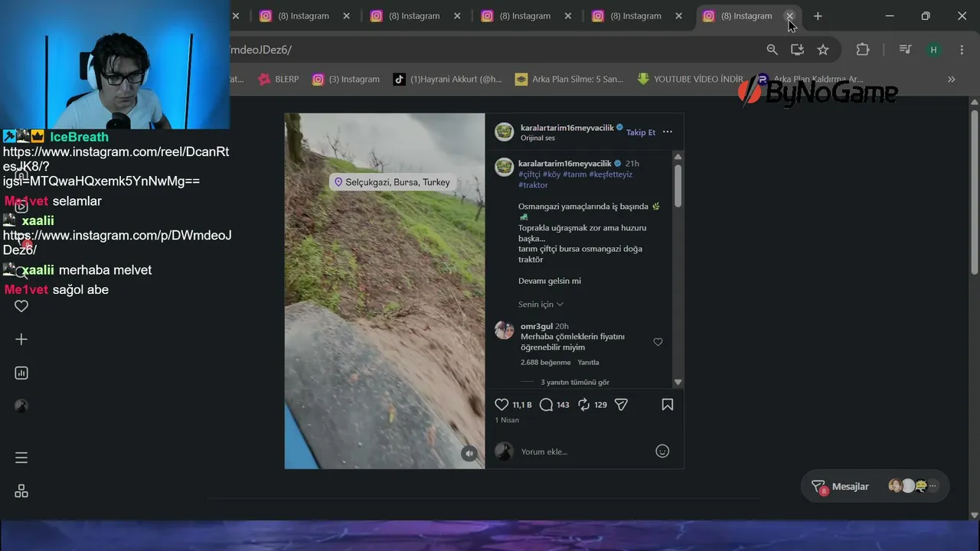Open the omr3gul username link
Viewport: 980px width, 551px height.
(537, 326)
